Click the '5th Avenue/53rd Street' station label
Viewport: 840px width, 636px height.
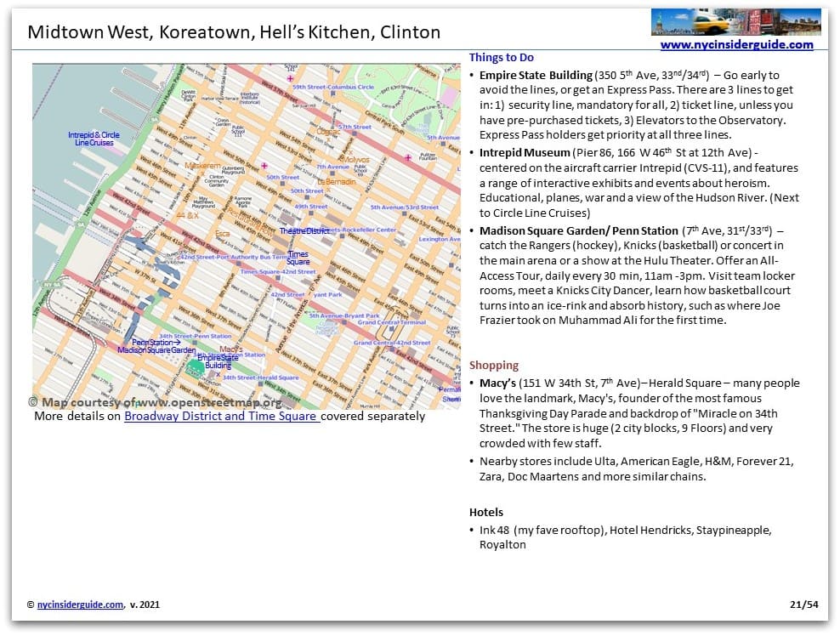pyautogui.click(x=405, y=207)
